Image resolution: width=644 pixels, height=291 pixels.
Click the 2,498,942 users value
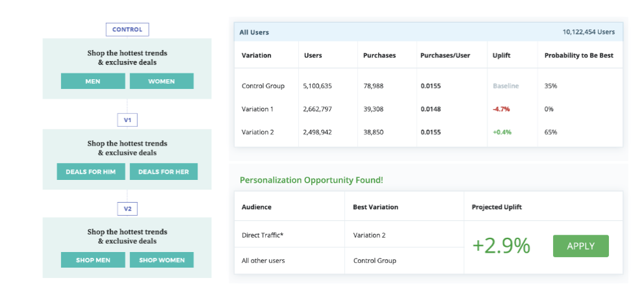318,132
